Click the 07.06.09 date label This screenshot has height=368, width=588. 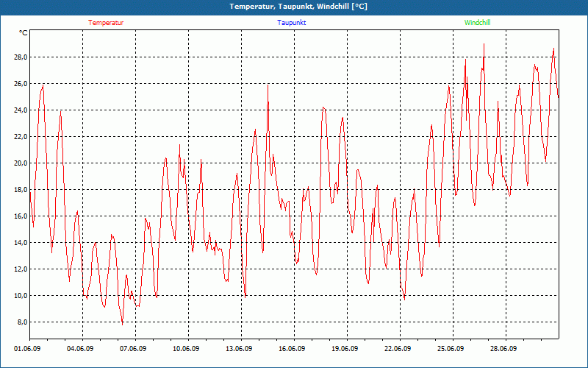133,349
